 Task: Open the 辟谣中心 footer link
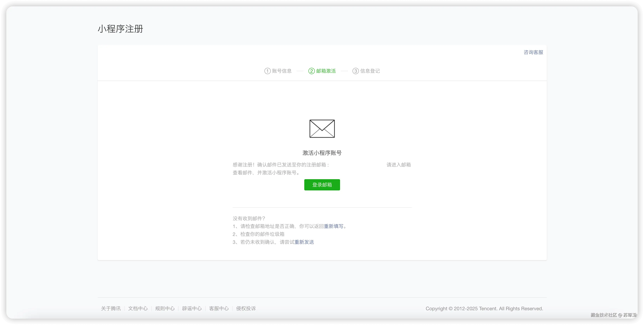192,308
